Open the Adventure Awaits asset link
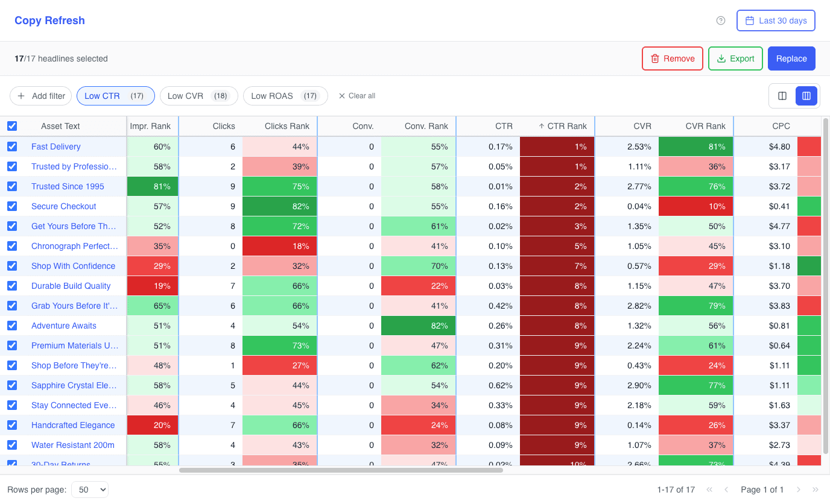The image size is (830, 504). pyautogui.click(x=64, y=326)
